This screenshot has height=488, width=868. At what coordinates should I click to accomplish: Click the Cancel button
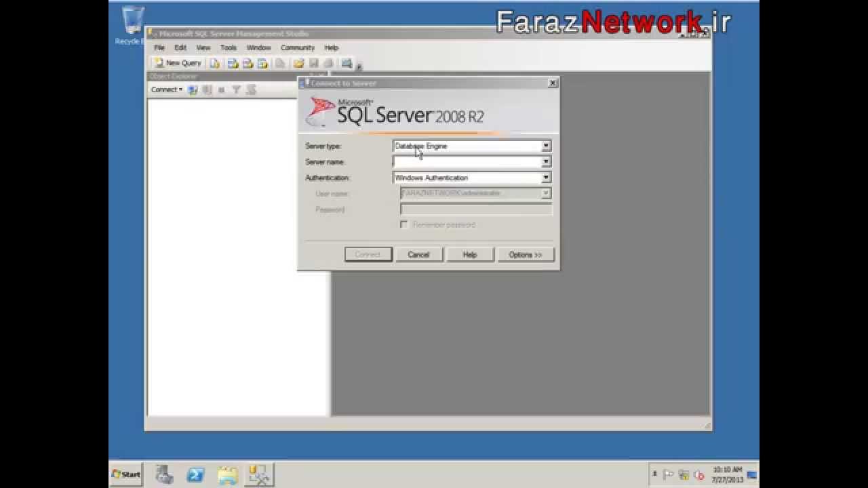pos(418,255)
